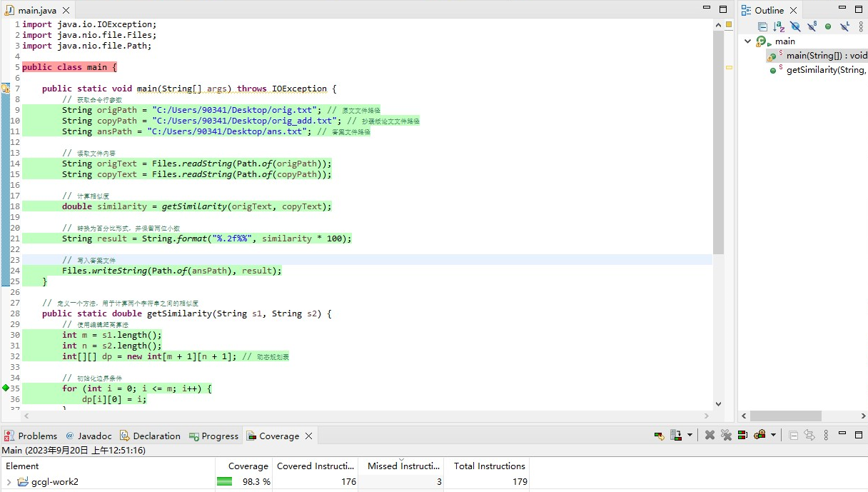Click the session label Main (2023年9月20日)
Image resolution: width=868 pixels, height=492 pixels.
(74, 451)
